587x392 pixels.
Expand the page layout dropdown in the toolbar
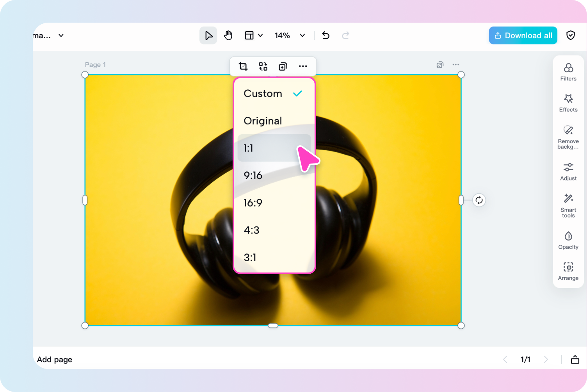(253, 35)
